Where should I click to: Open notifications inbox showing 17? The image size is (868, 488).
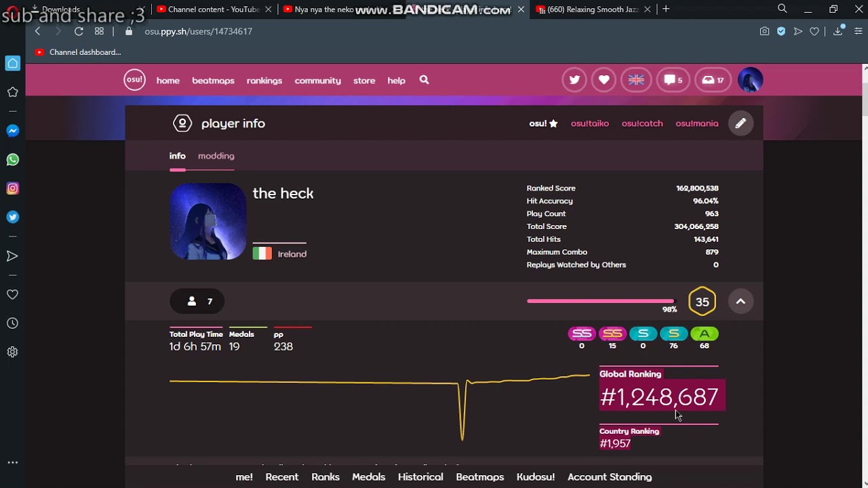[713, 80]
